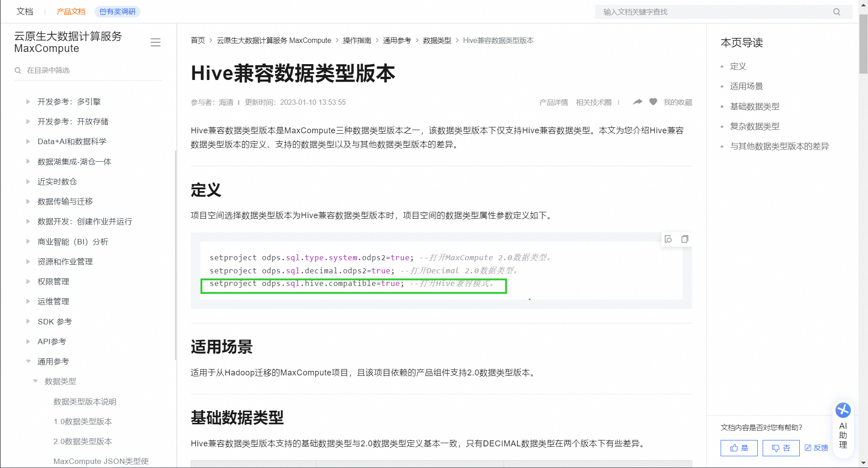Jump to 复杂数据类型 in page guide

tap(755, 126)
